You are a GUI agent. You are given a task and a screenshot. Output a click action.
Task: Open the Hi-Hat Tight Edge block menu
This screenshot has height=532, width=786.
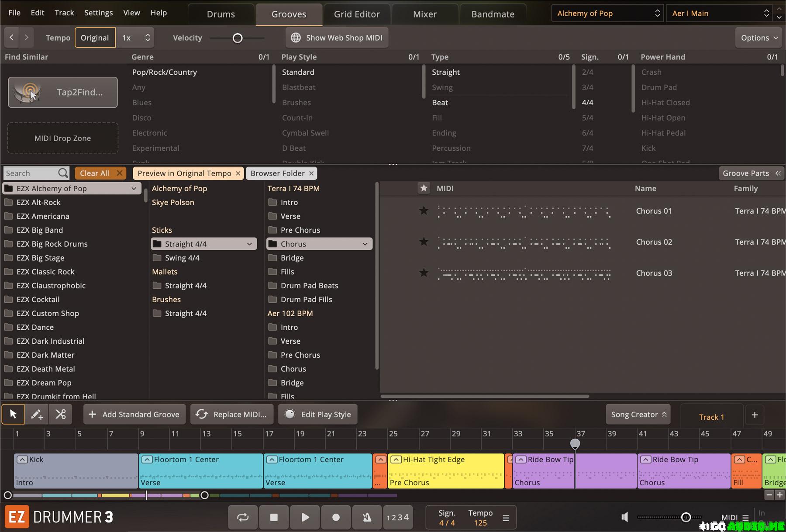pyautogui.click(x=396, y=459)
